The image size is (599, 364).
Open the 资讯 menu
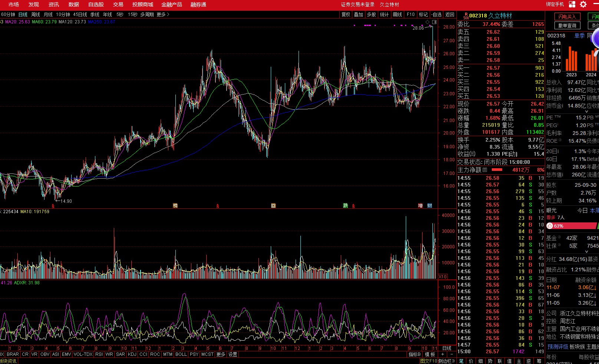point(54,4)
